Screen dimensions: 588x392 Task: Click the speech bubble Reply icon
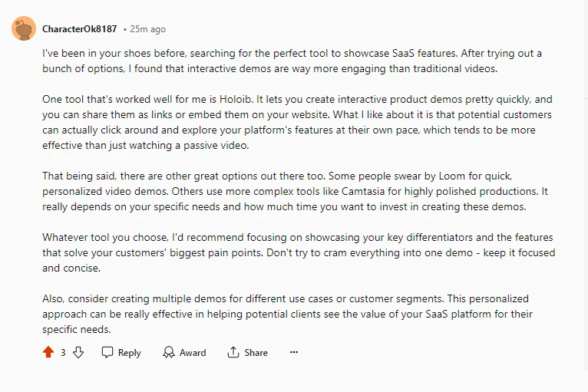pos(107,352)
